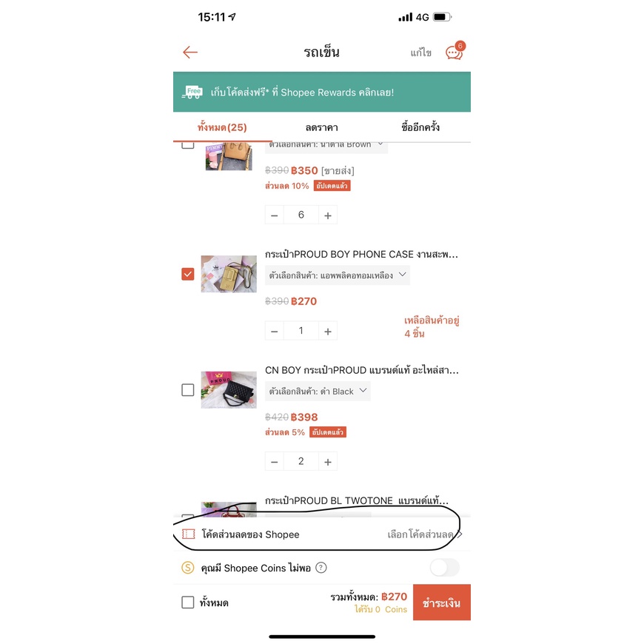Tick the select-all ทั้งหมด checkbox at bottom

point(188,603)
